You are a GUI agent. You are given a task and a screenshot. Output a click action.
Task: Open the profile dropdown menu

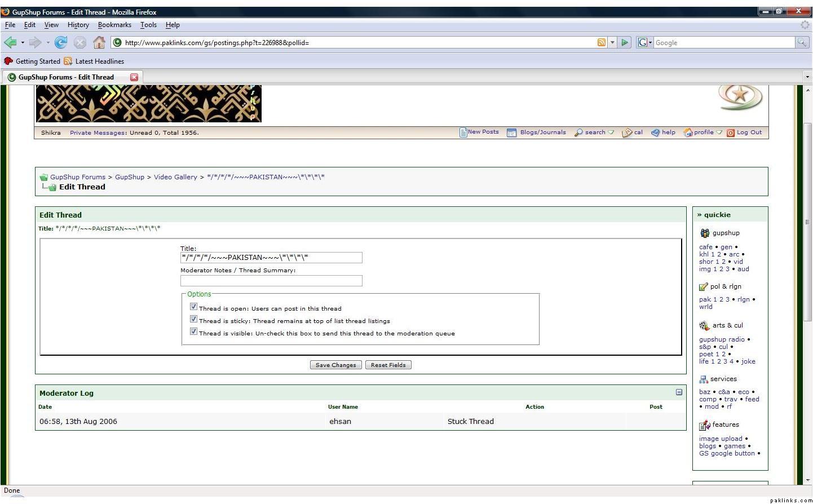tap(719, 132)
